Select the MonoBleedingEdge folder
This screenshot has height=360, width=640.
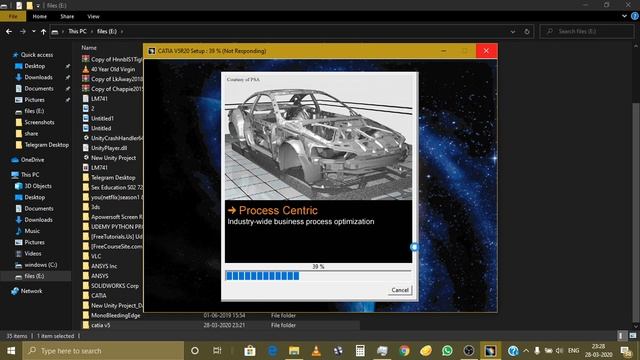[116, 316]
